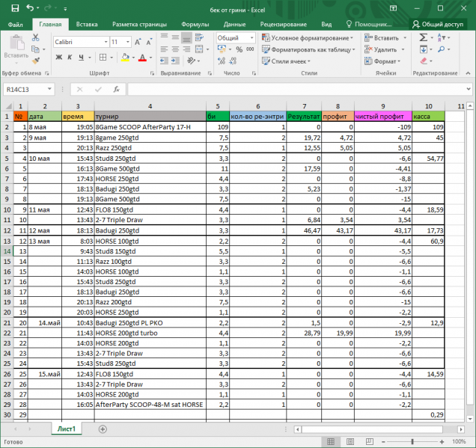Click the Format Painter brush icon
This screenshot has height=448, width=476.
pyautogui.click(x=35, y=61)
